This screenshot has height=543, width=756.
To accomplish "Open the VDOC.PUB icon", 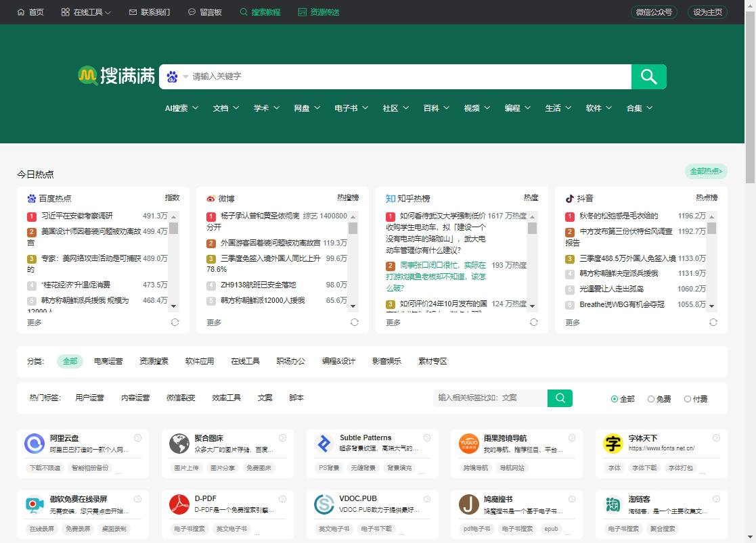I will (x=324, y=504).
